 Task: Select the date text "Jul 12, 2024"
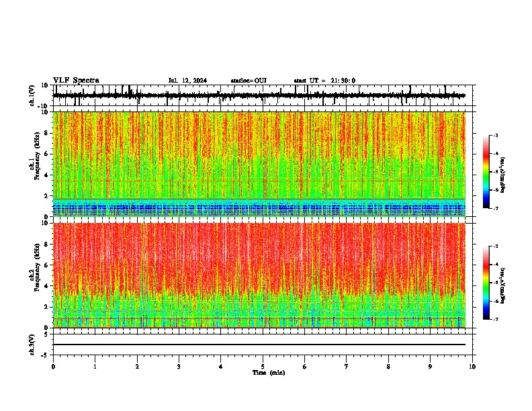pyautogui.click(x=187, y=81)
